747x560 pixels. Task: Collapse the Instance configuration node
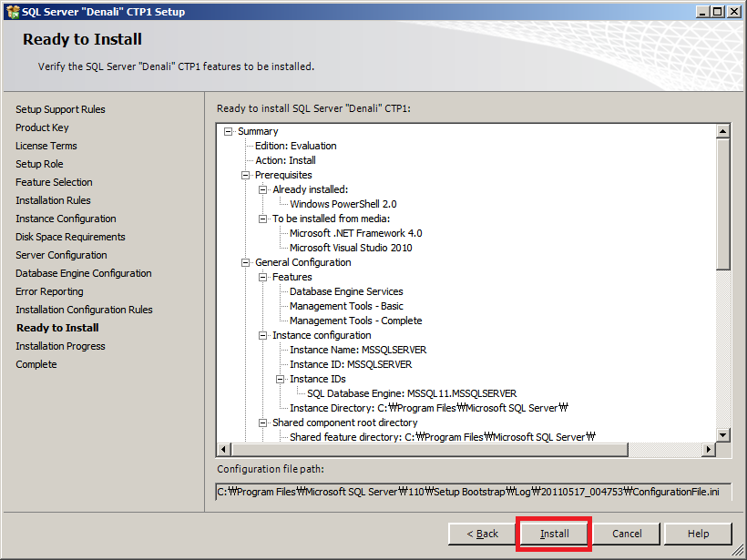(x=262, y=335)
